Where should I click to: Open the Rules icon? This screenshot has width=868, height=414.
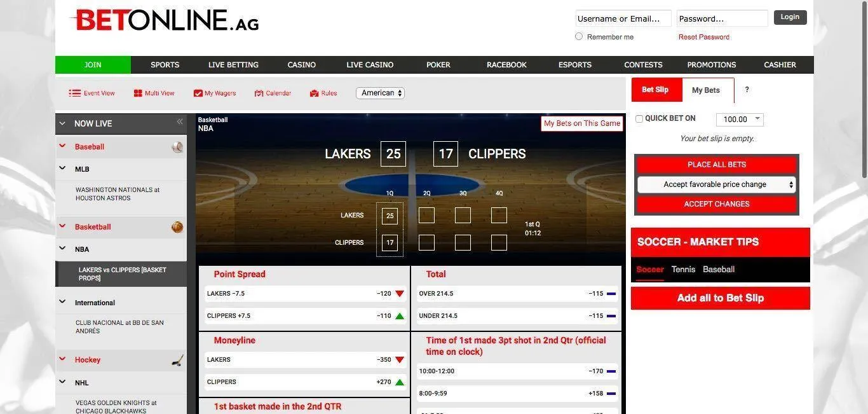click(314, 93)
